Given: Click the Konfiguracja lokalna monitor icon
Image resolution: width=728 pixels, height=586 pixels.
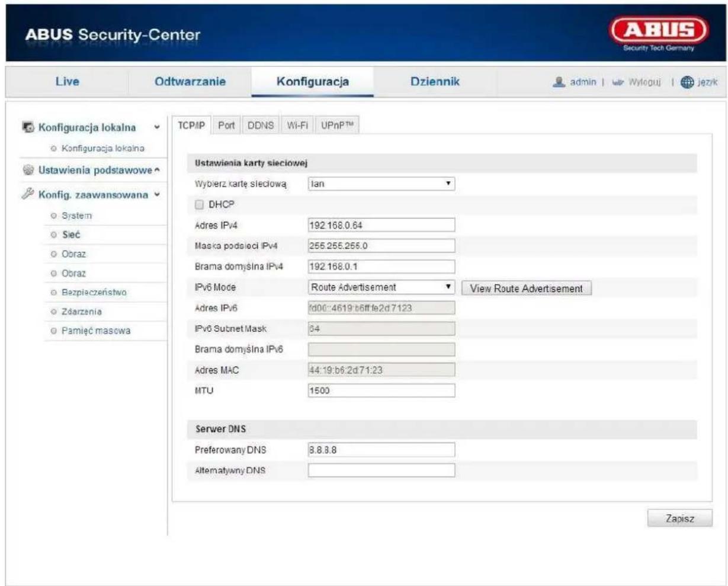Looking at the screenshot, I should pyautogui.click(x=28, y=127).
